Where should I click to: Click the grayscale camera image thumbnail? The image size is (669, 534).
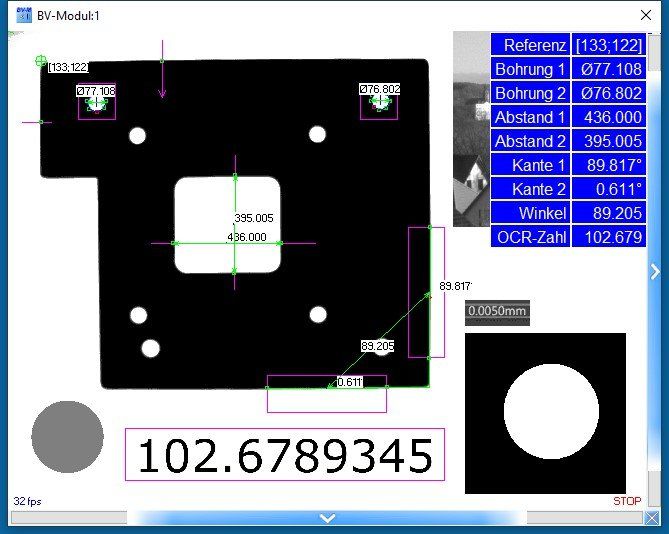click(471, 129)
